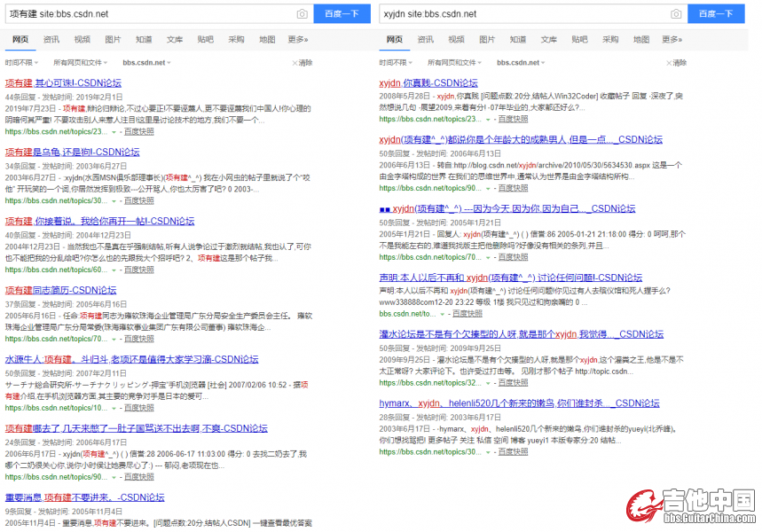Open the 项有建同志简历-CSDN论坛 result
Screen dimensions: 762x532
click(60, 290)
